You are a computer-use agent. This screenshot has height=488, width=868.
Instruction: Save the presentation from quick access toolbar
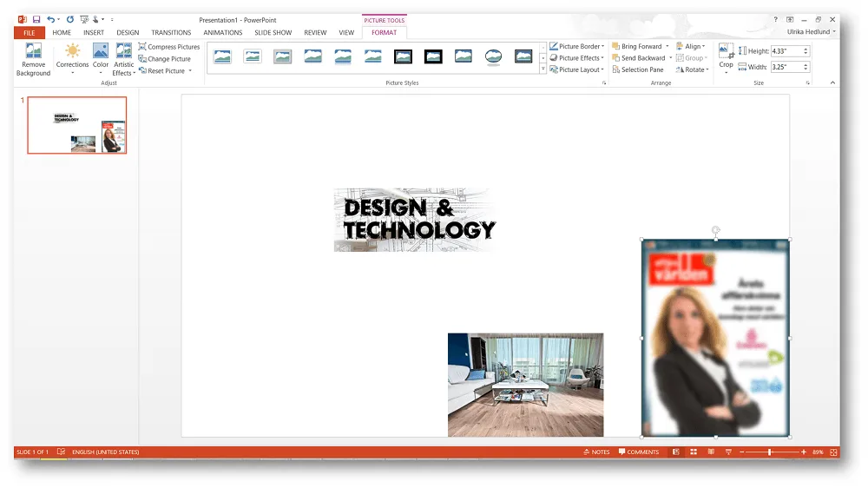[x=36, y=19]
